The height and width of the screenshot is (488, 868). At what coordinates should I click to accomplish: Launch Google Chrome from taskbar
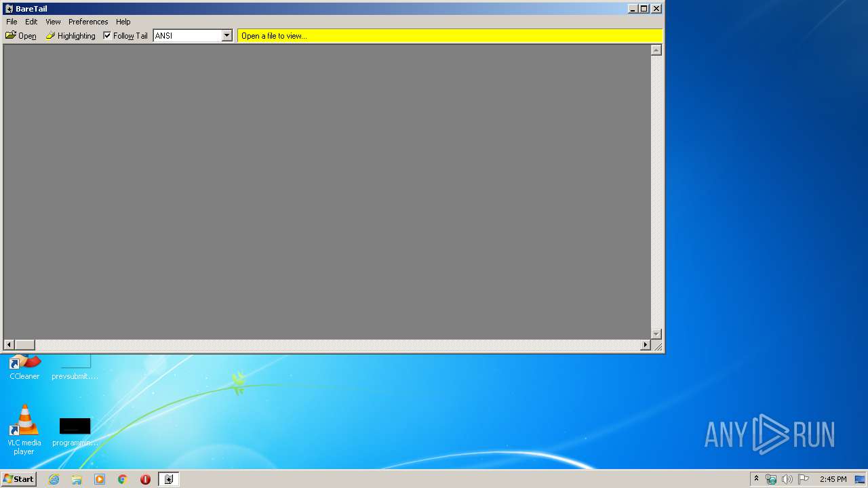(123, 479)
